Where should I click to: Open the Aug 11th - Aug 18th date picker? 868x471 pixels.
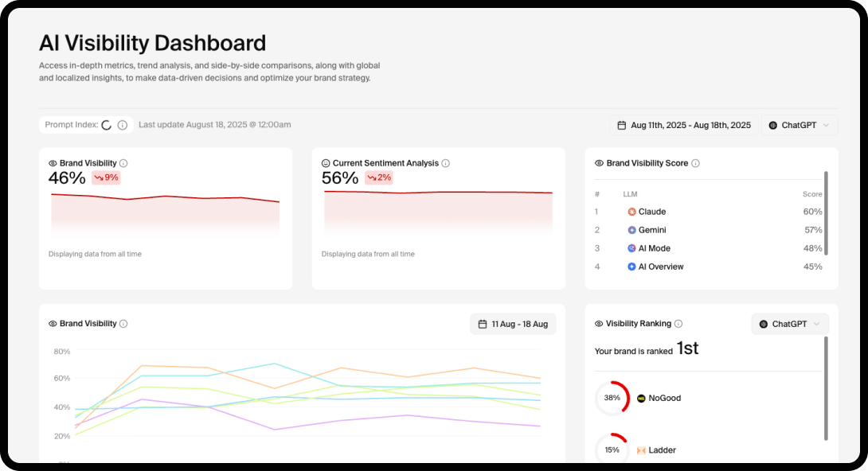(x=684, y=125)
